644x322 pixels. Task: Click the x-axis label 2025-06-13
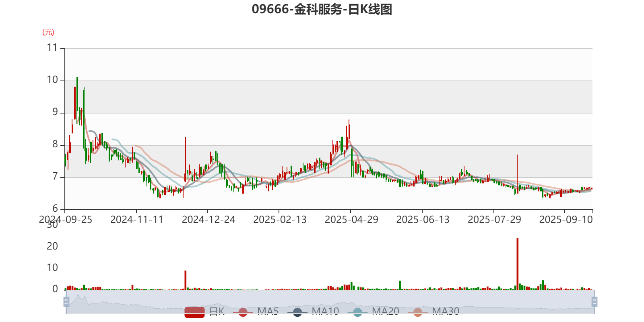[423, 219]
